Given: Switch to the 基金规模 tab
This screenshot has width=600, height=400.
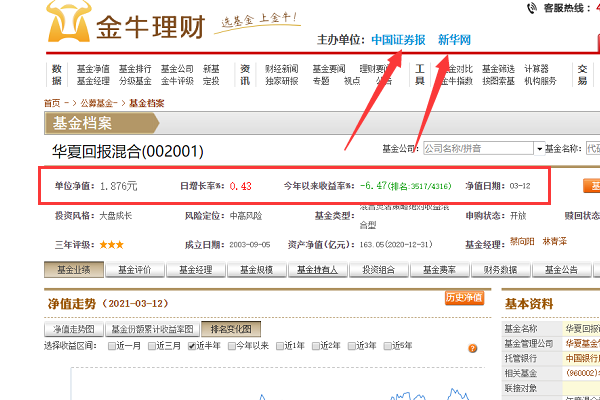Looking at the screenshot, I should 257,270.
